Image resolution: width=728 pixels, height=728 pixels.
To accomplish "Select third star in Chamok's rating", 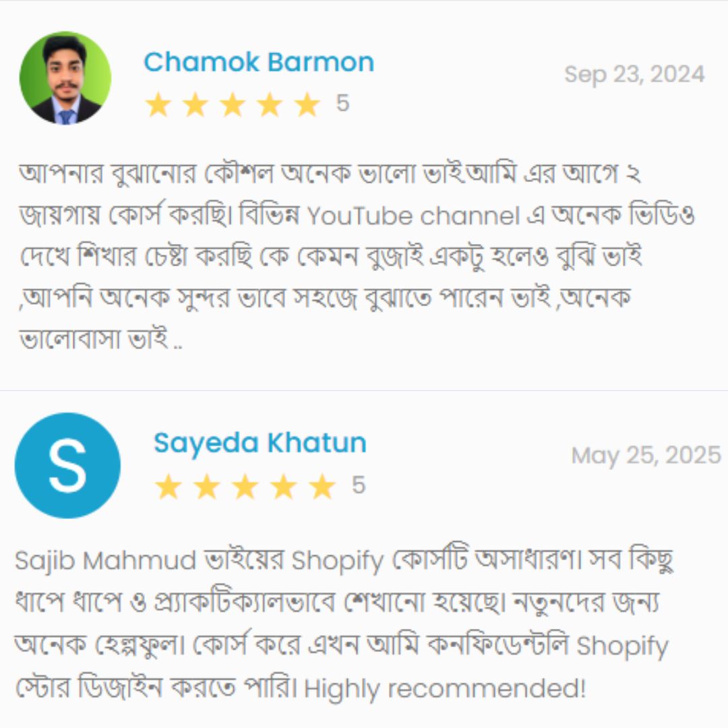I will coord(233,104).
